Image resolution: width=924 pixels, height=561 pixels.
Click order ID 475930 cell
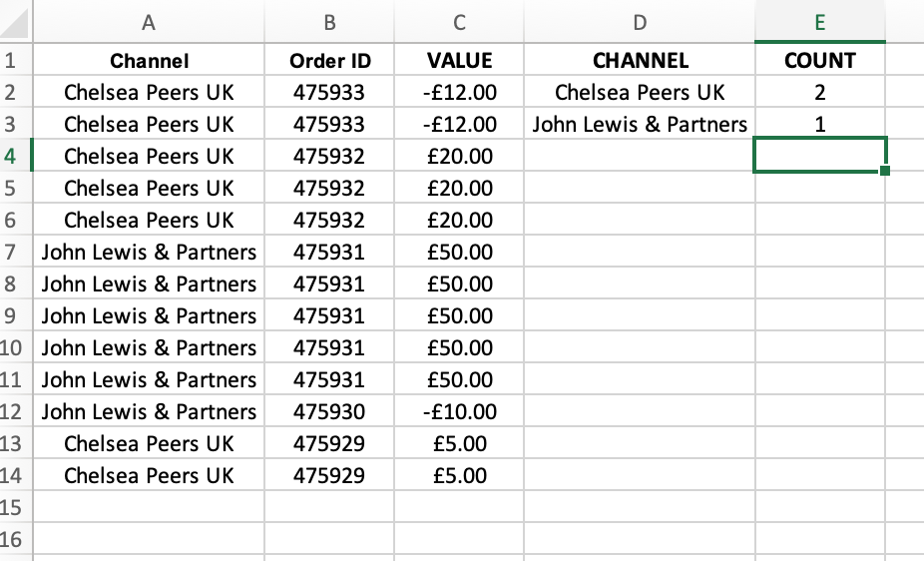329,411
